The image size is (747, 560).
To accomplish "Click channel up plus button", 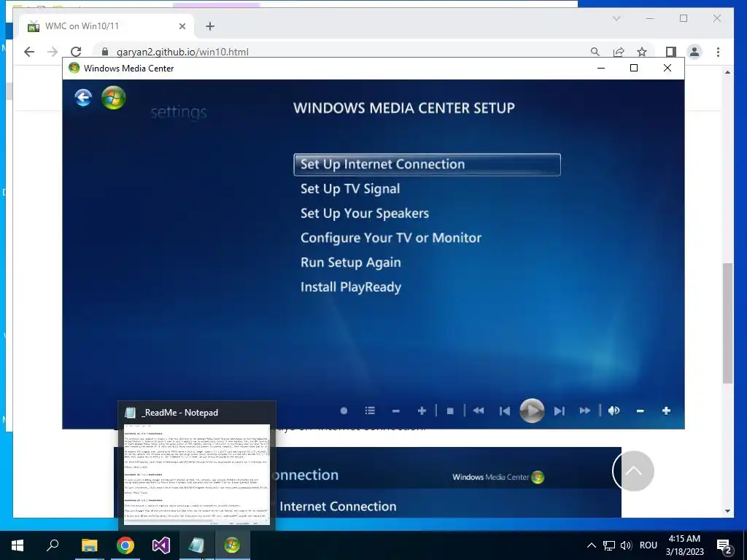I will coord(421,411).
